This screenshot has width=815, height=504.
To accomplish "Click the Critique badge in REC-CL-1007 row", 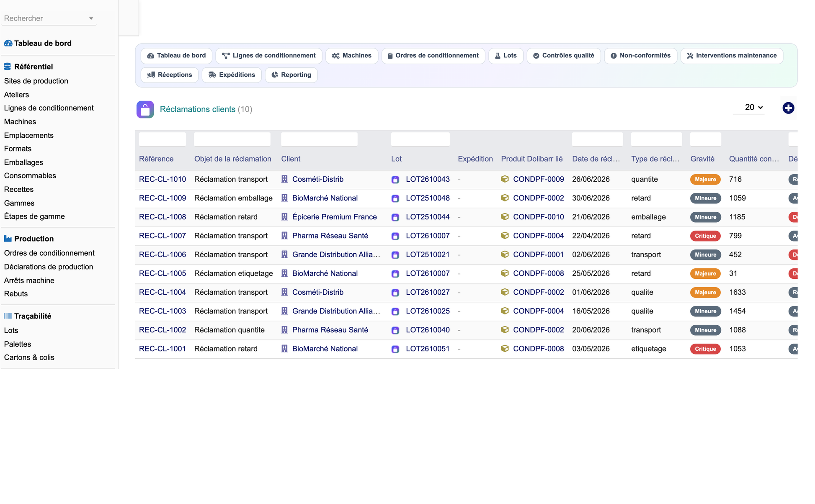I will tap(705, 236).
